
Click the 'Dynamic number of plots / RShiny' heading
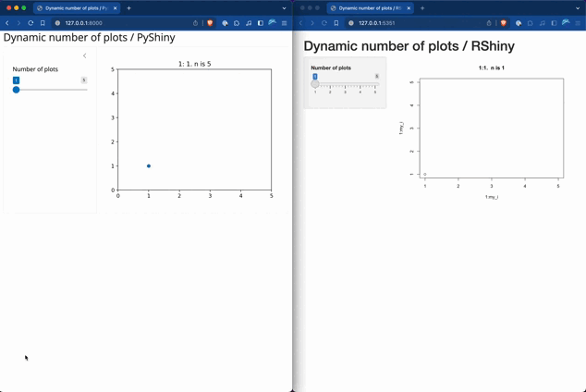(409, 46)
